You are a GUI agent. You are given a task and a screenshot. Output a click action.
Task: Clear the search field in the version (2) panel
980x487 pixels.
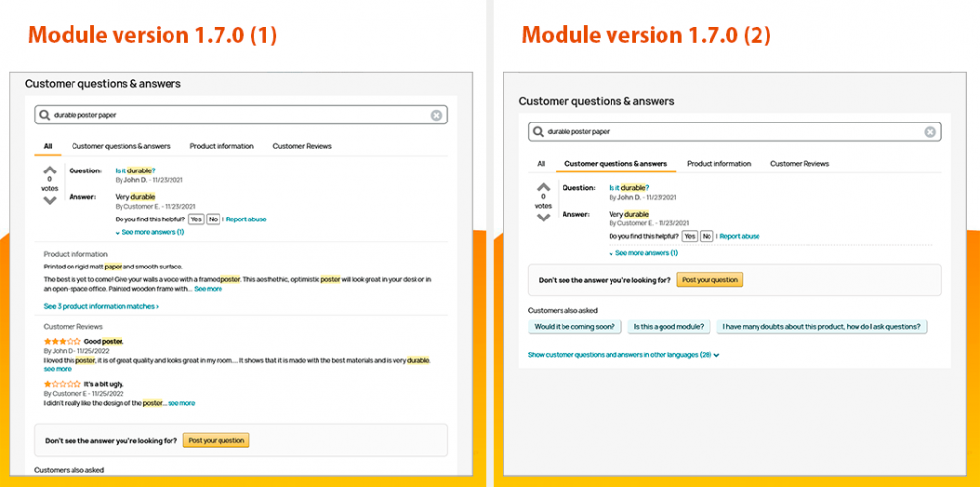click(x=930, y=132)
